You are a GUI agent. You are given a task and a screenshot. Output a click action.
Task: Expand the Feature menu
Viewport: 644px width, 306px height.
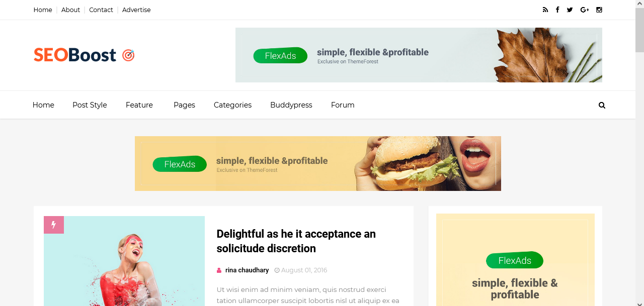pyautogui.click(x=139, y=105)
